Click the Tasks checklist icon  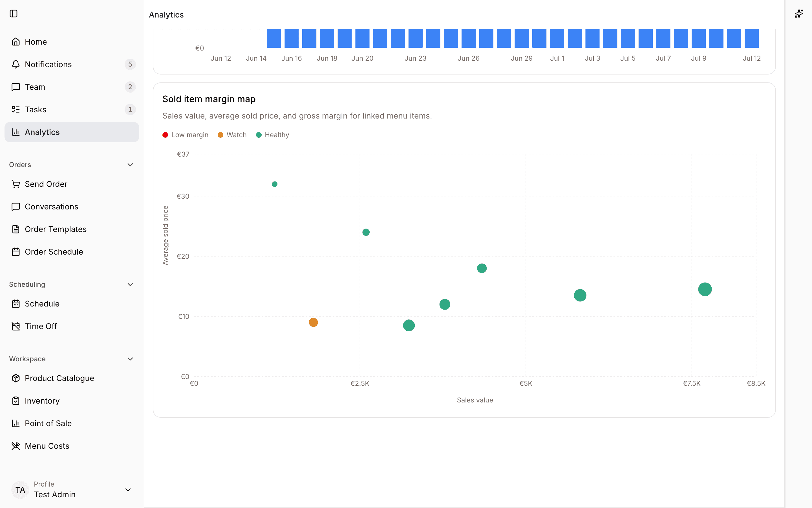pyautogui.click(x=16, y=109)
